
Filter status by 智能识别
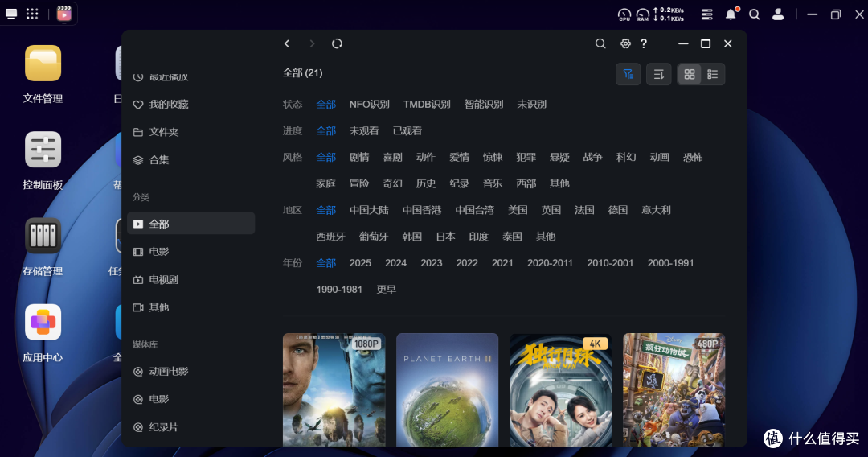[484, 104]
